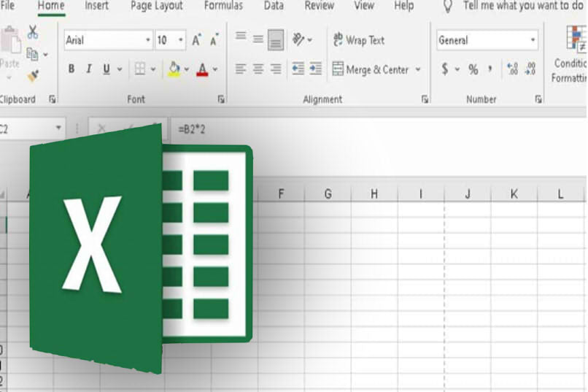The height and width of the screenshot is (392, 588).
Task: Apply cell borders icon
Action: pyautogui.click(x=140, y=69)
